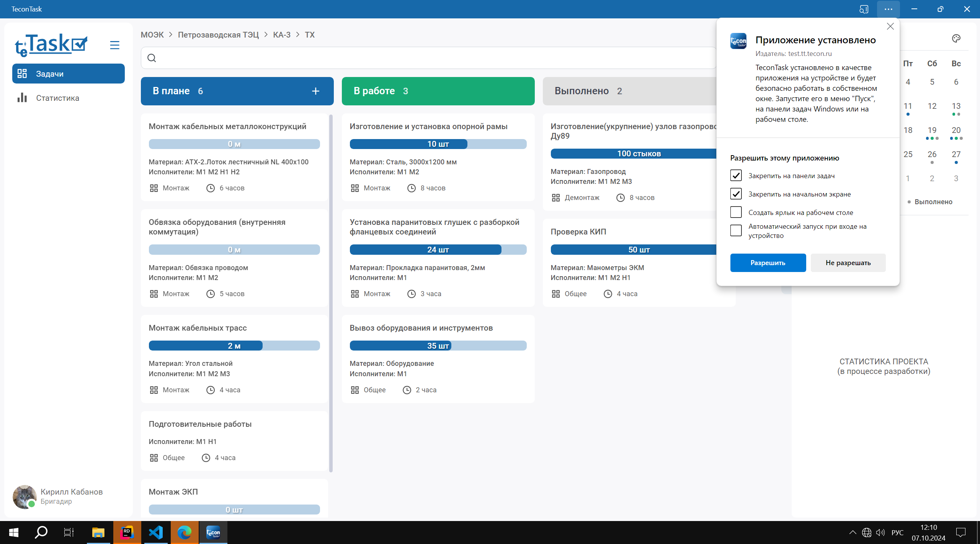Viewport: 980px width, 544px height.
Task: Open the three-dots title bar menu
Action: tap(888, 9)
